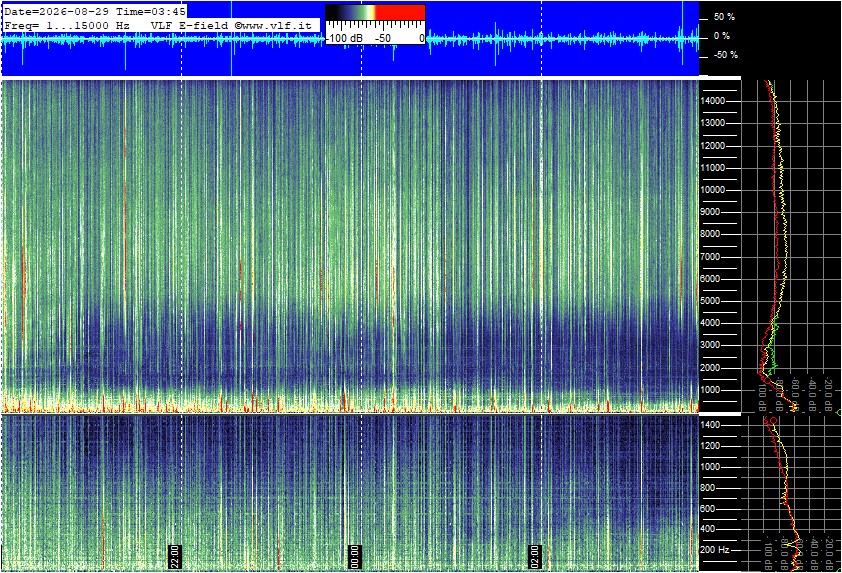The width and height of the screenshot is (842, 573).
Task: Click the Time=03:45 header text
Action: coord(151,11)
